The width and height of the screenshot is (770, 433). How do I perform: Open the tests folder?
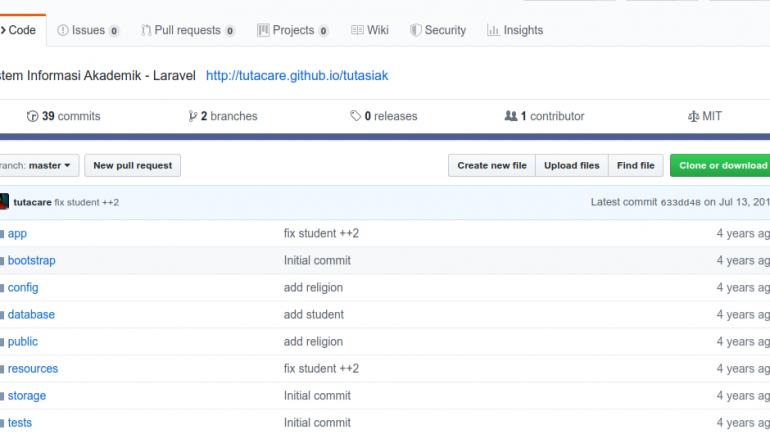tap(20, 423)
